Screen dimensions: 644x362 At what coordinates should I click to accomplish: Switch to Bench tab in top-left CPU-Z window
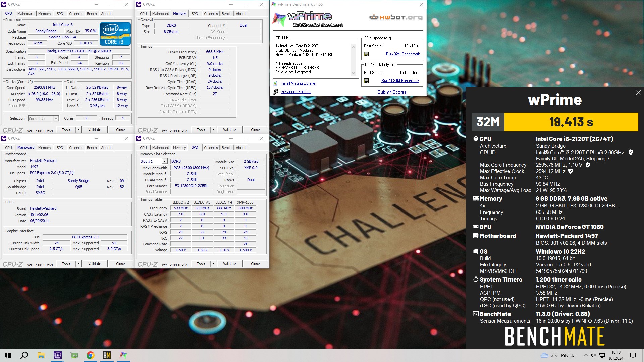pyautogui.click(x=92, y=14)
